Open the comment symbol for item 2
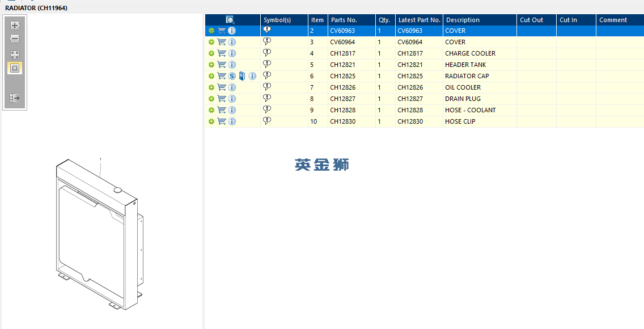The width and height of the screenshot is (644, 329). click(267, 30)
